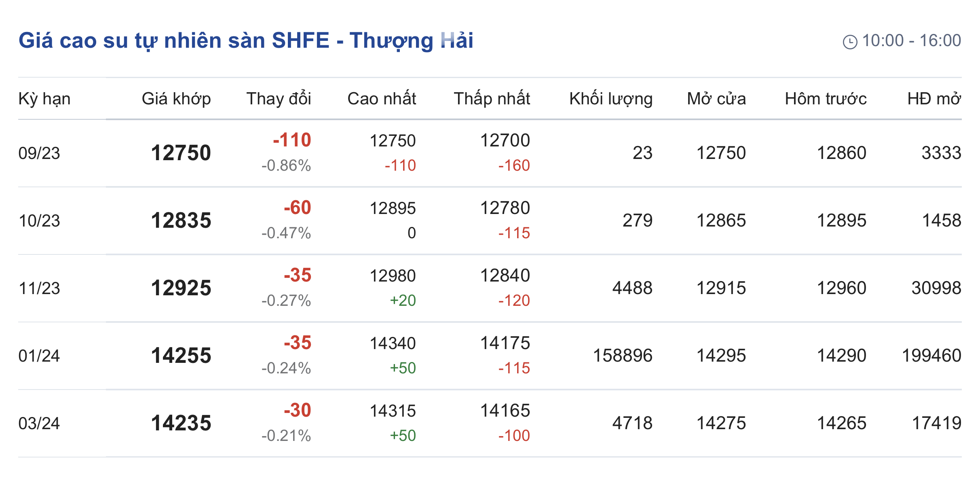This screenshot has height=485, width=980.
Task: Select the 03/24 contract term row
Action: pos(39,424)
